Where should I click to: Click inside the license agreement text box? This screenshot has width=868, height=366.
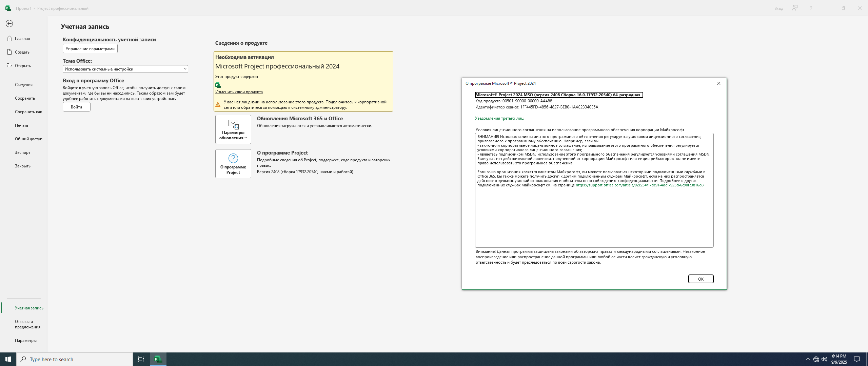(594, 190)
